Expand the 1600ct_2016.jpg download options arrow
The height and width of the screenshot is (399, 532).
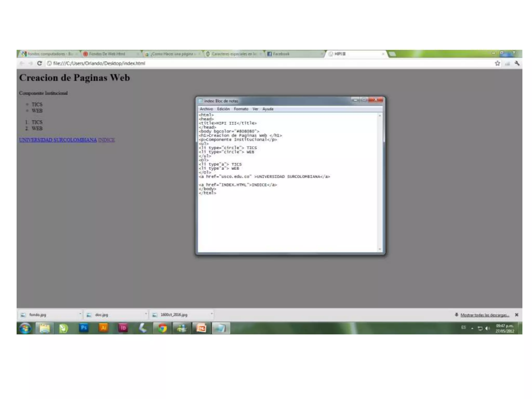pyautogui.click(x=211, y=314)
